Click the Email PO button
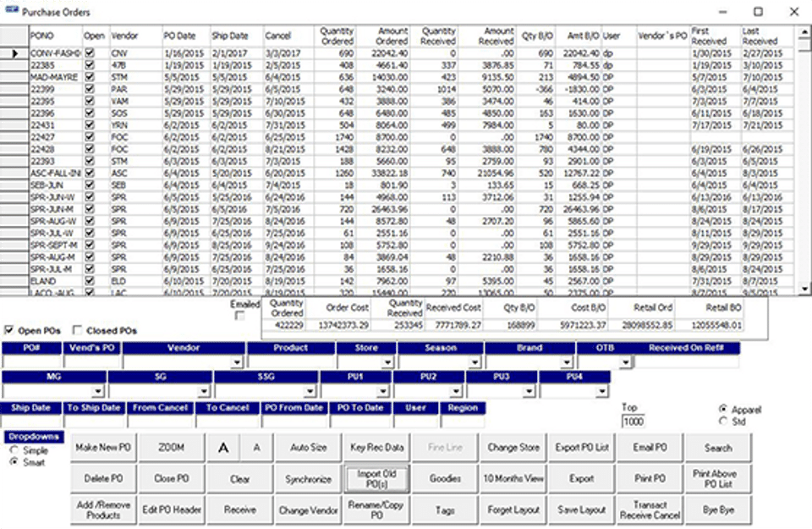 click(650, 448)
